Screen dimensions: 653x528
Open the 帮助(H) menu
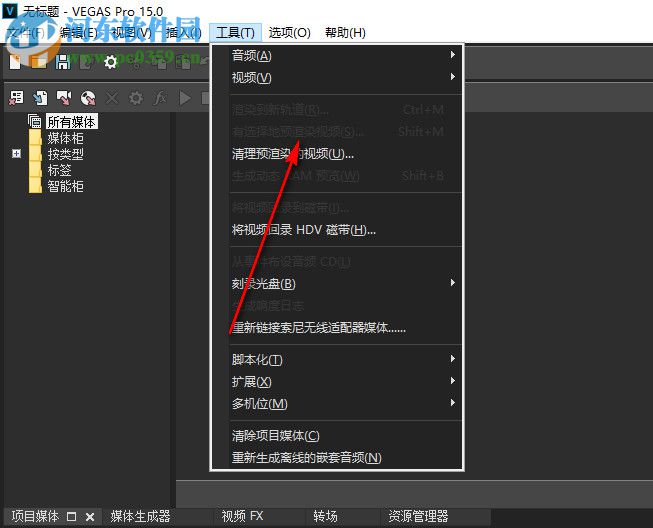pos(345,32)
